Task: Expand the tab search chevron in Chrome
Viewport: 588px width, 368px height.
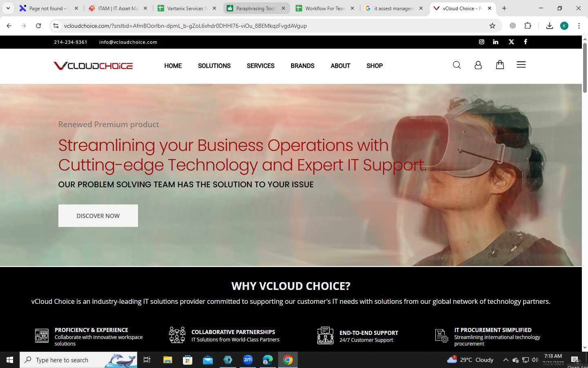Action: click(x=8, y=8)
